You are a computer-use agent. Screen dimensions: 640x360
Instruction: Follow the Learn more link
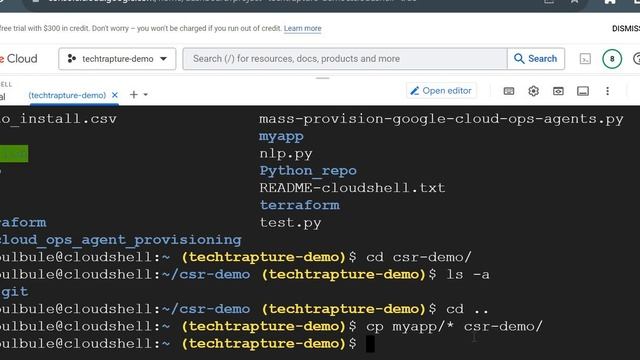pos(302,28)
